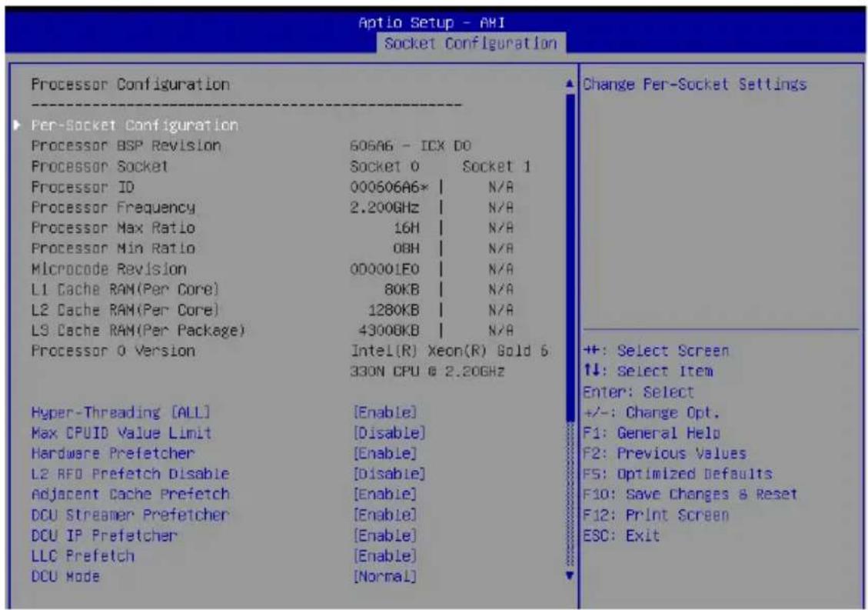Select the Hardware Prefetcher label
The width and height of the screenshot is (868, 610).
pos(113,454)
